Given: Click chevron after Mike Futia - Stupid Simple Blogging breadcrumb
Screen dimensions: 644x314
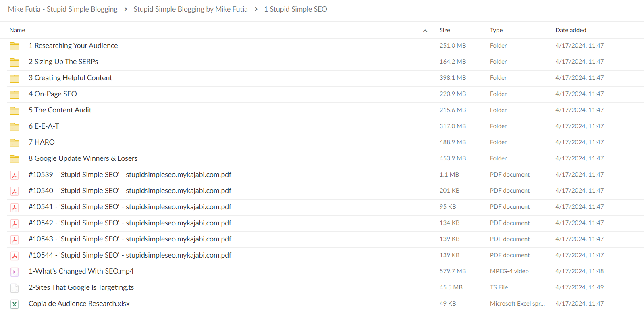Looking at the screenshot, I should (125, 9).
